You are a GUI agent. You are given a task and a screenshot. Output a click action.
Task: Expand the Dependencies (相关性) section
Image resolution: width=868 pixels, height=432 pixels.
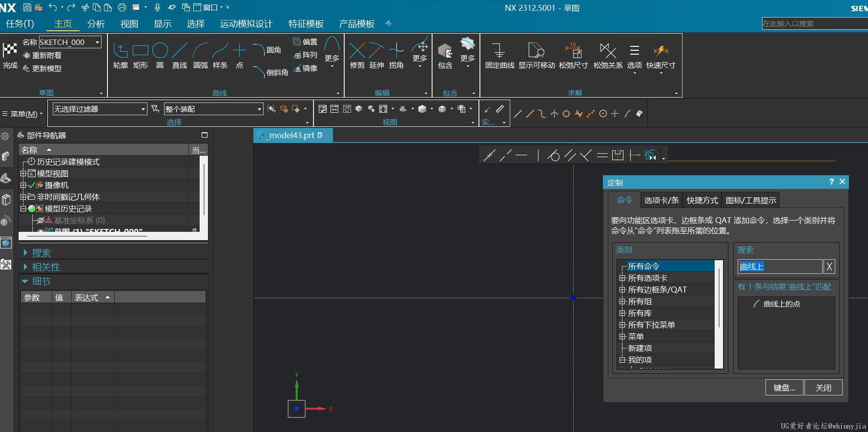[x=25, y=267]
